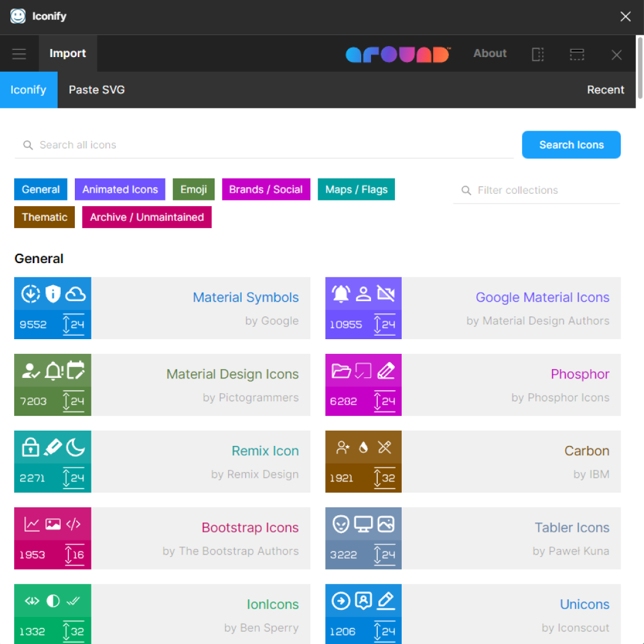
Task: Toggle the Archive / Unmaintained category filter
Action: (x=147, y=217)
